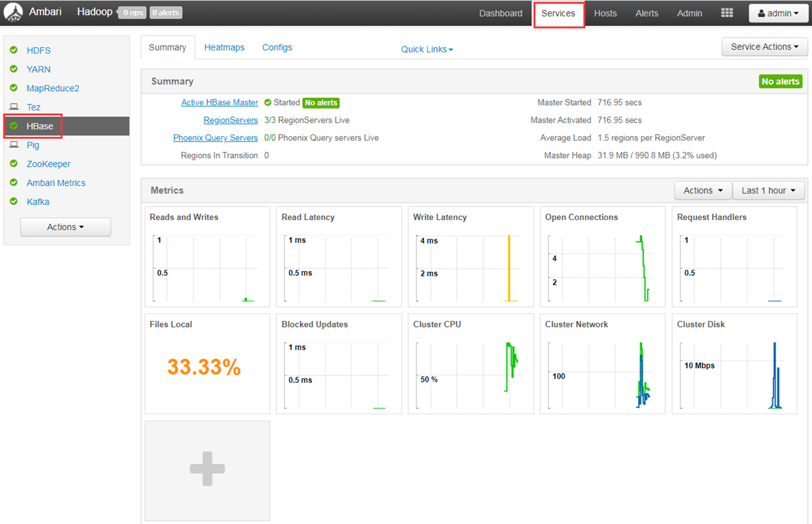
Task: Click the Hadoop cluster name
Action: pyautogui.click(x=95, y=12)
